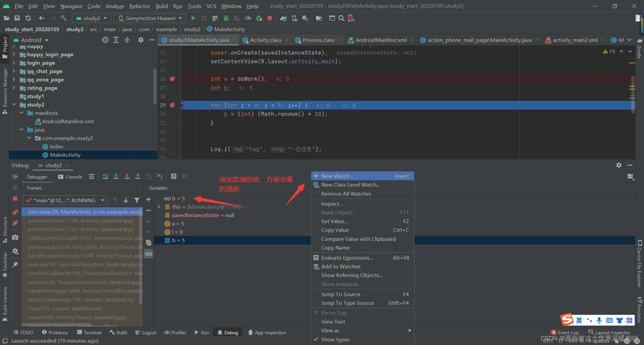Click Collapse All icon in Project panel
Viewport: 644px width, 345px height.
127,40
